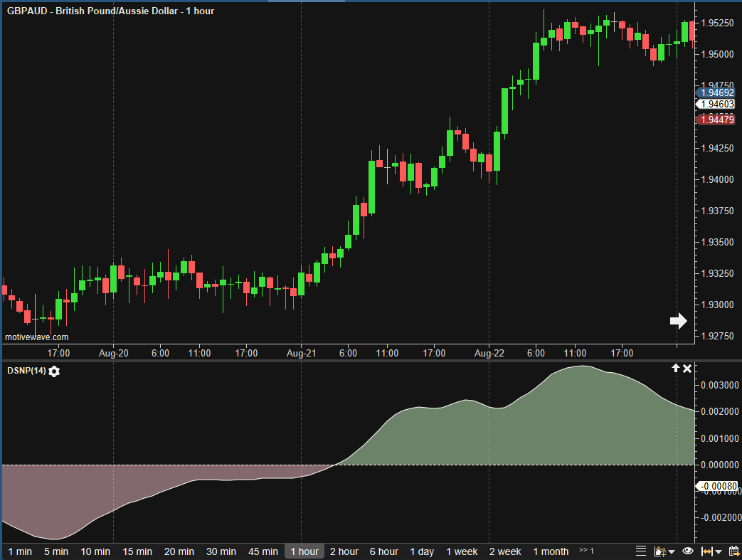Click the bar spacing width icon
The height and width of the screenshot is (560, 742).
pos(707,551)
